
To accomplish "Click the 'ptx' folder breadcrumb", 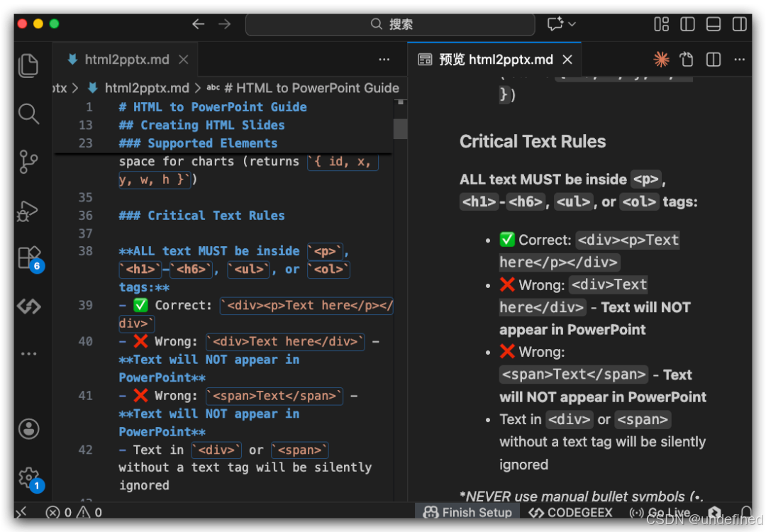I will (60, 88).
